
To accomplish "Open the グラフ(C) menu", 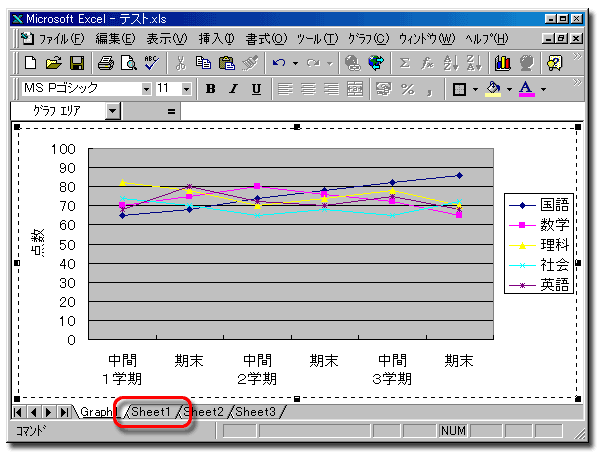I will pyautogui.click(x=368, y=39).
